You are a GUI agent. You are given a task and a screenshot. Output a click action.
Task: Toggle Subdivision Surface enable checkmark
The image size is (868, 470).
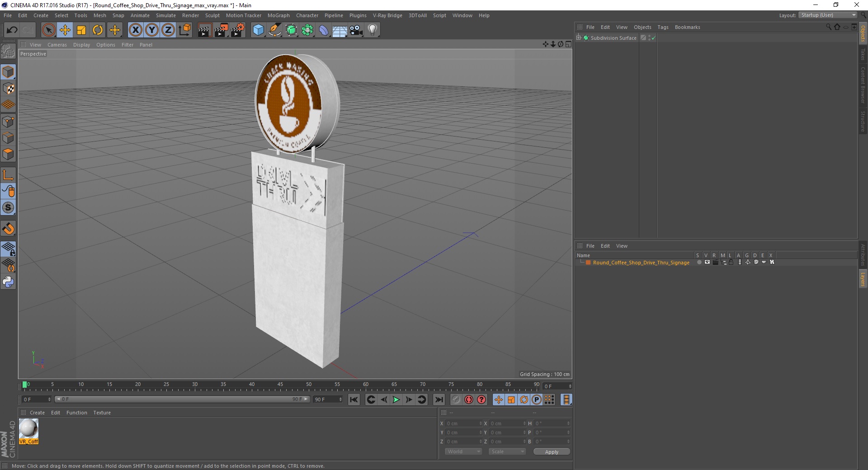[x=653, y=38]
